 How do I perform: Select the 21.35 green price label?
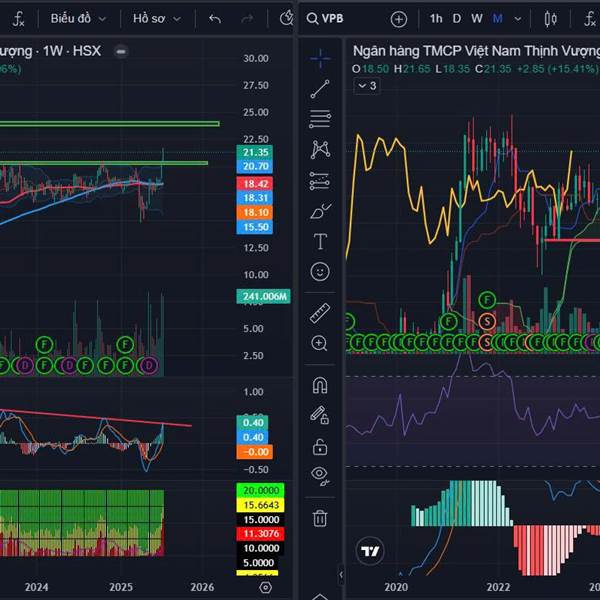tap(255, 152)
